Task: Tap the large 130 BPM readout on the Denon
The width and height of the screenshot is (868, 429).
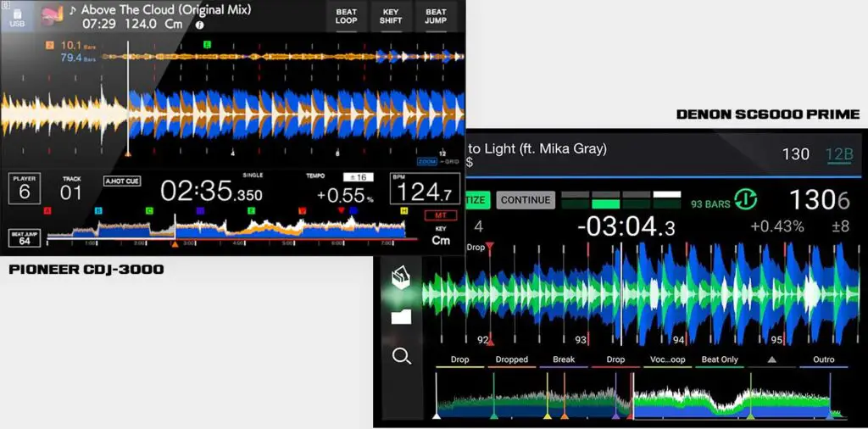Action: [820, 200]
